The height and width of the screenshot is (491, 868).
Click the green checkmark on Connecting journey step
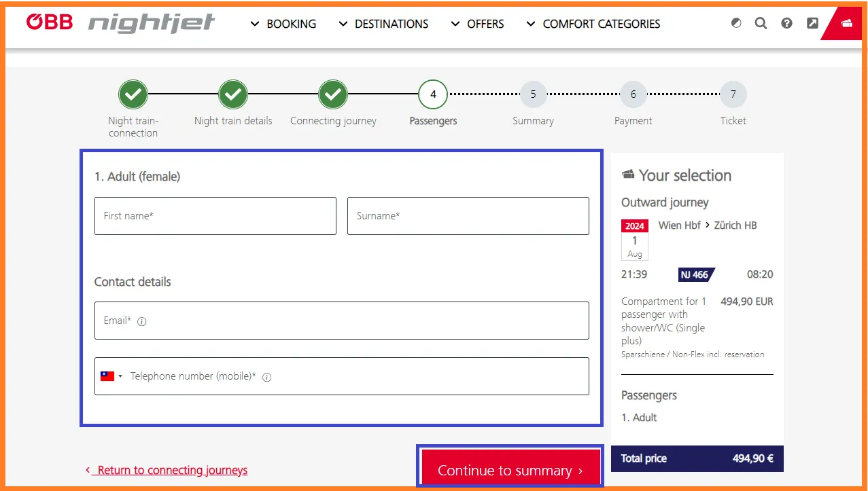(332, 94)
